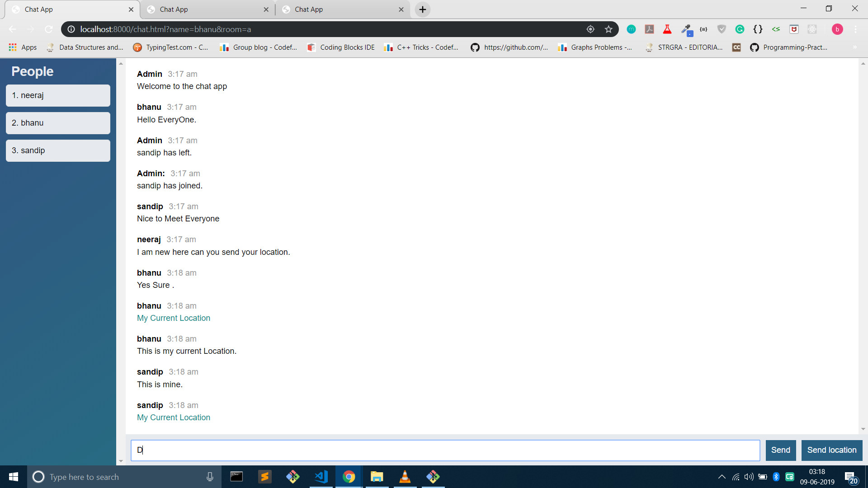
Task: Click the message input field
Action: pyautogui.click(x=445, y=450)
